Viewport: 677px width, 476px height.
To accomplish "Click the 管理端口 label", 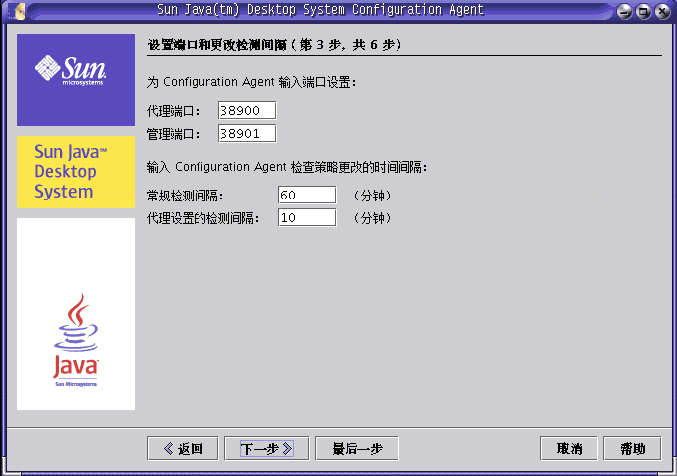I will (174, 134).
